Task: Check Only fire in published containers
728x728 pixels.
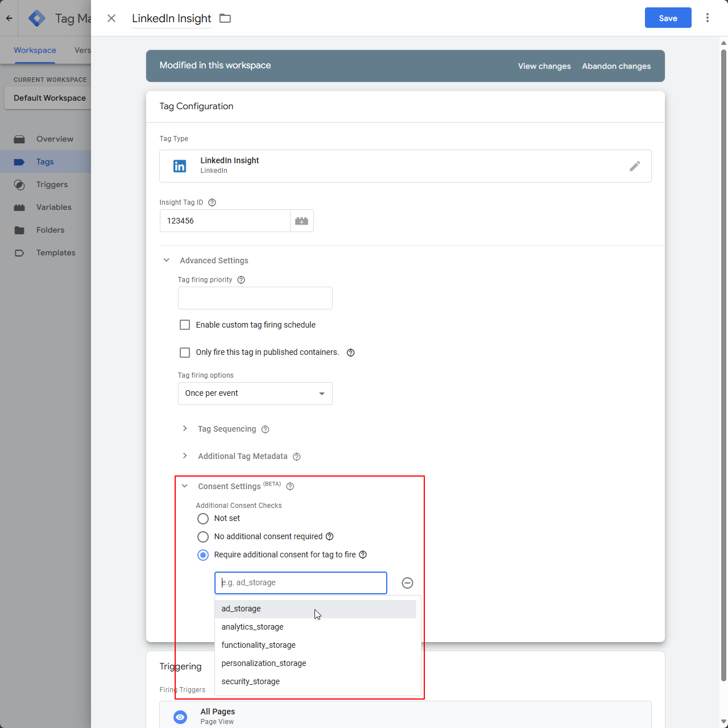Action: tap(185, 353)
